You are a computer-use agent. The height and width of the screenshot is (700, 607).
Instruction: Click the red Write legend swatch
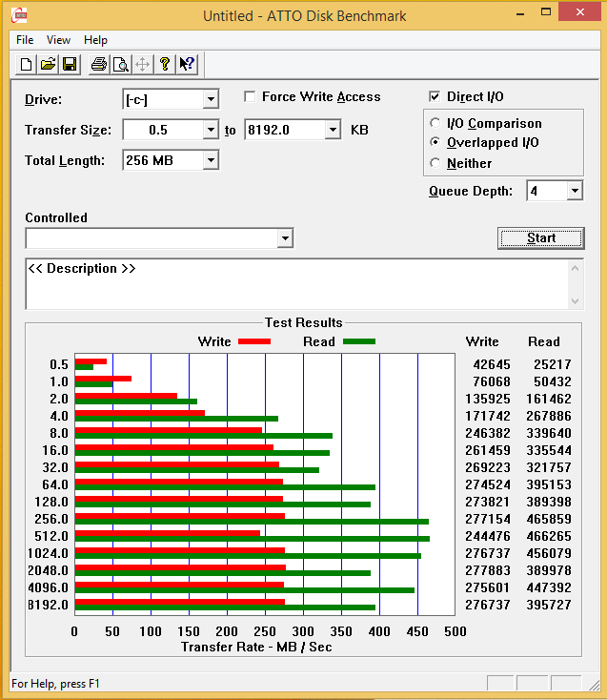click(254, 341)
